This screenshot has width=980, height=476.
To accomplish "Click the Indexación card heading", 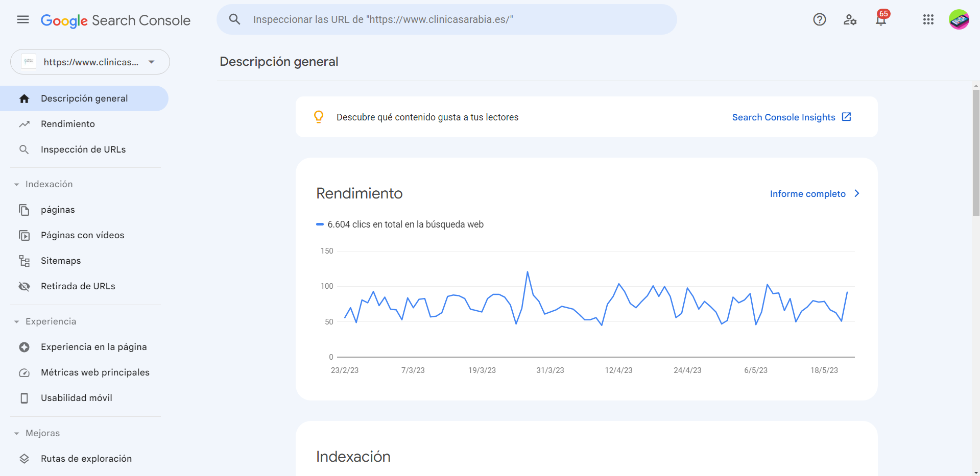I will [353, 457].
